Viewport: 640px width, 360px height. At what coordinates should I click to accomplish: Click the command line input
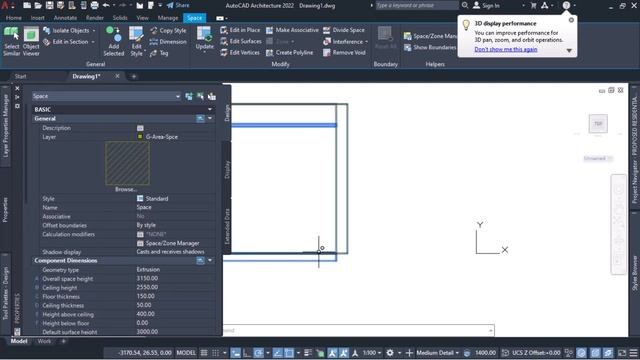pyautogui.click(x=358, y=330)
